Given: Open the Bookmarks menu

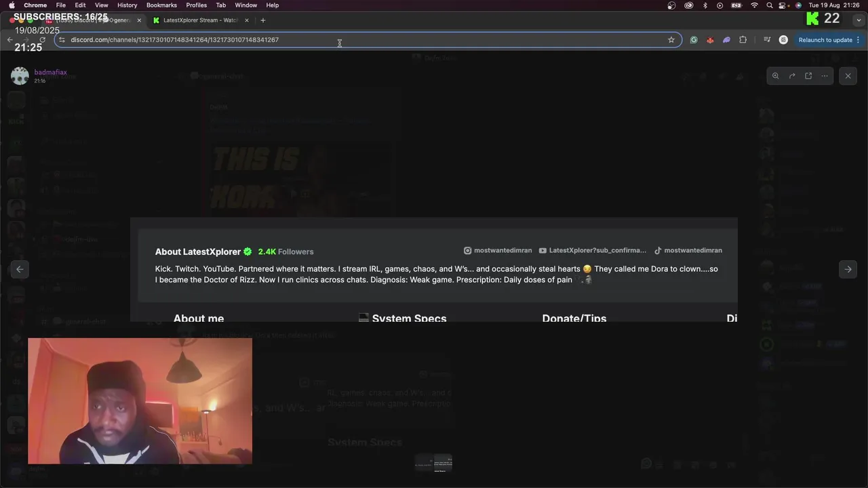Looking at the screenshot, I should tap(161, 5).
